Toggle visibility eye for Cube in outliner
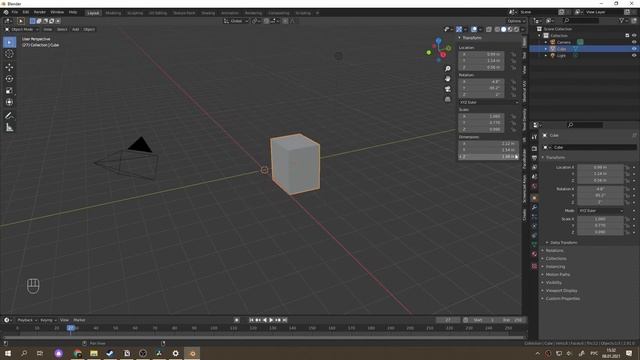This screenshot has width=640, height=360. (x=634, y=49)
